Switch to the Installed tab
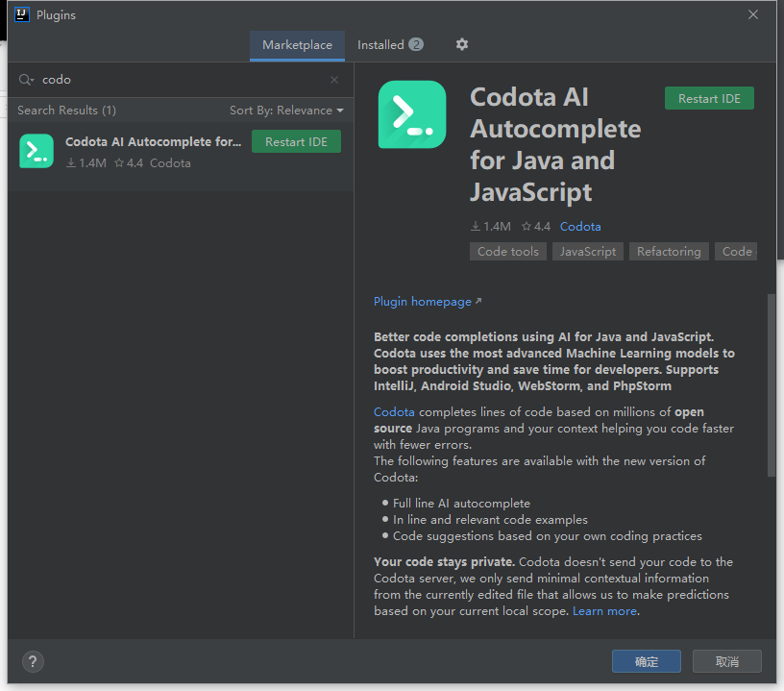The height and width of the screenshot is (691, 784). point(381,44)
